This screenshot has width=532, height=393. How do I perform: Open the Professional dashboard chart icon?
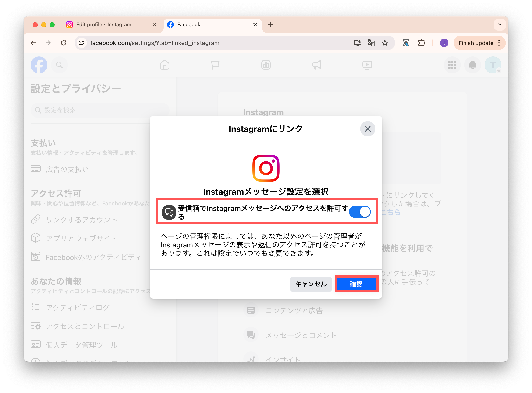[x=266, y=65]
